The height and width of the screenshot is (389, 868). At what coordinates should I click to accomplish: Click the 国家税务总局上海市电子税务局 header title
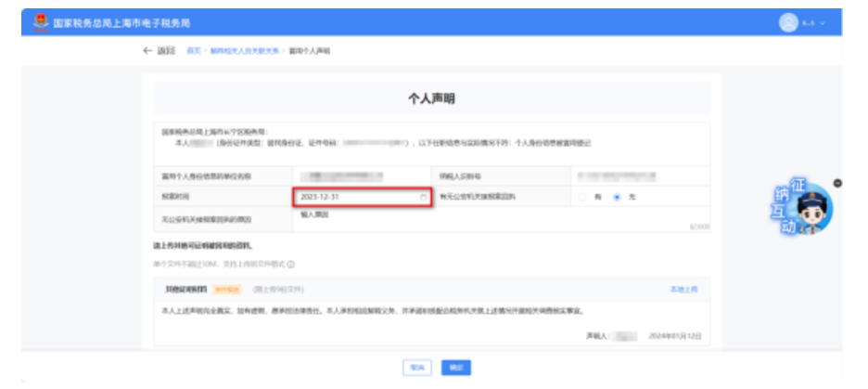point(128,22)
